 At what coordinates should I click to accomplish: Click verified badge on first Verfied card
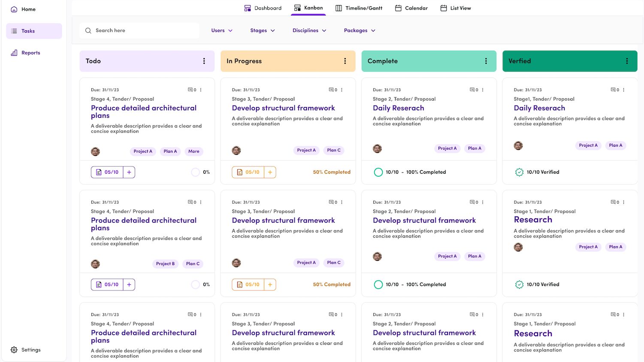tap(519, 172)
